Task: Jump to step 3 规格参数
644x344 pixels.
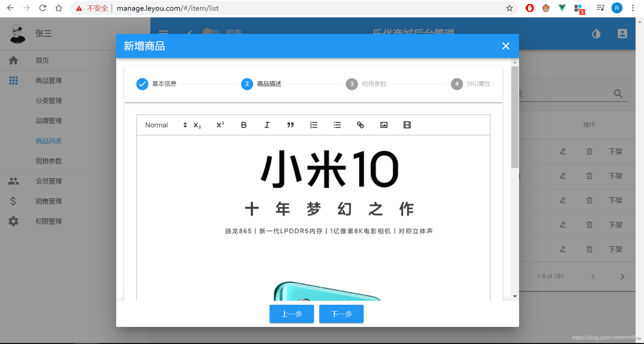Action: (366, 84)
